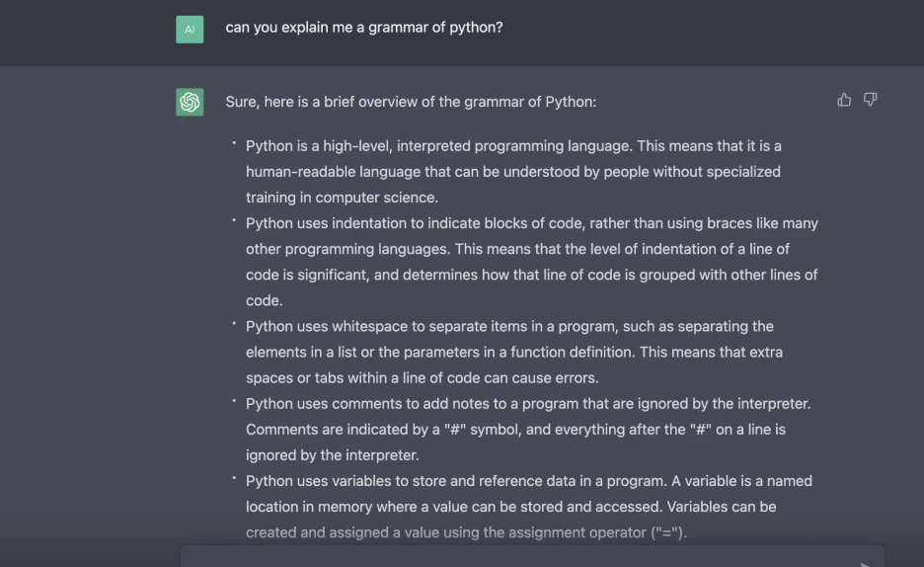Click the send arrow in message box
The image size is (924, 567).
(x=865, y=564)
